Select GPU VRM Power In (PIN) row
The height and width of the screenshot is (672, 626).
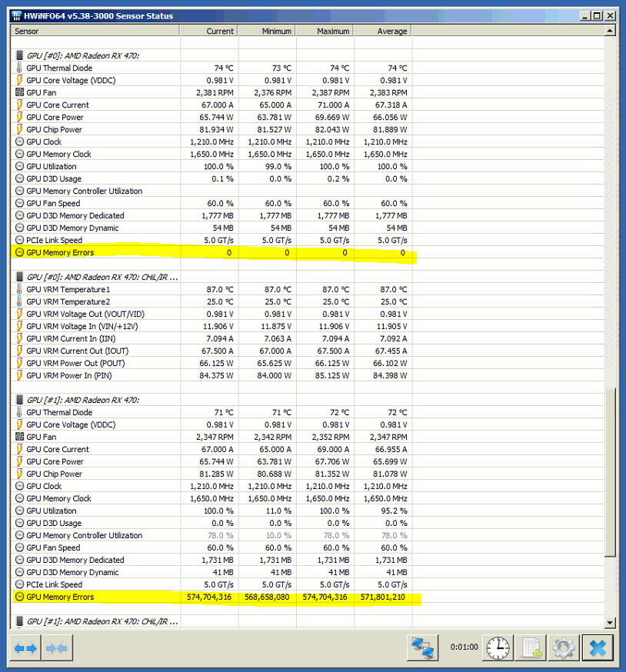tap(75, 375)
